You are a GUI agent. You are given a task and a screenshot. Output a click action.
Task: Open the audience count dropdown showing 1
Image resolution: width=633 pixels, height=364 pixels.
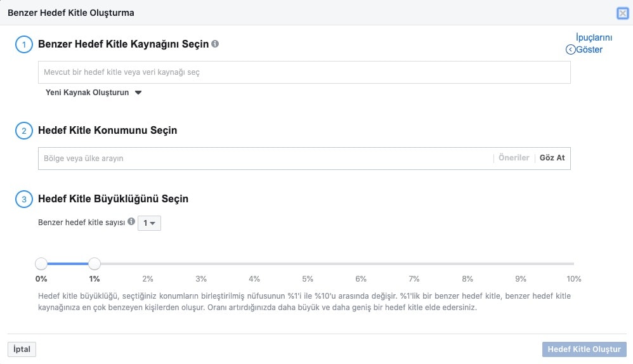pos(149,223)
